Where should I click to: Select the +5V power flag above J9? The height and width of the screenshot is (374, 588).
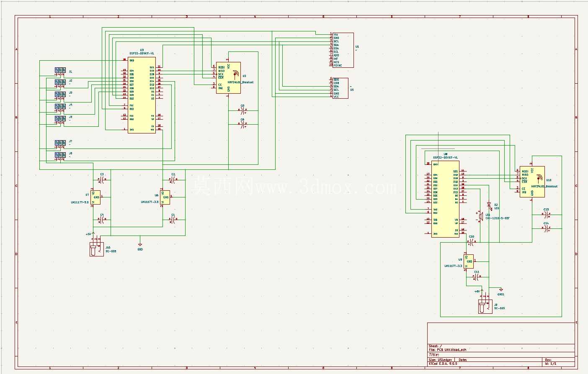[479, 290]
